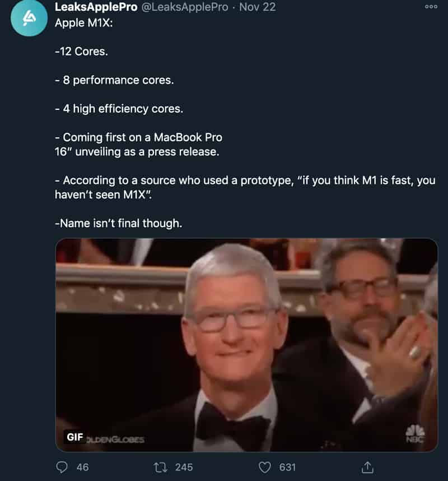The width and height of the screenshot is (448, 481).
Task: Click the '8 performance cores' line
Action: 114,80
